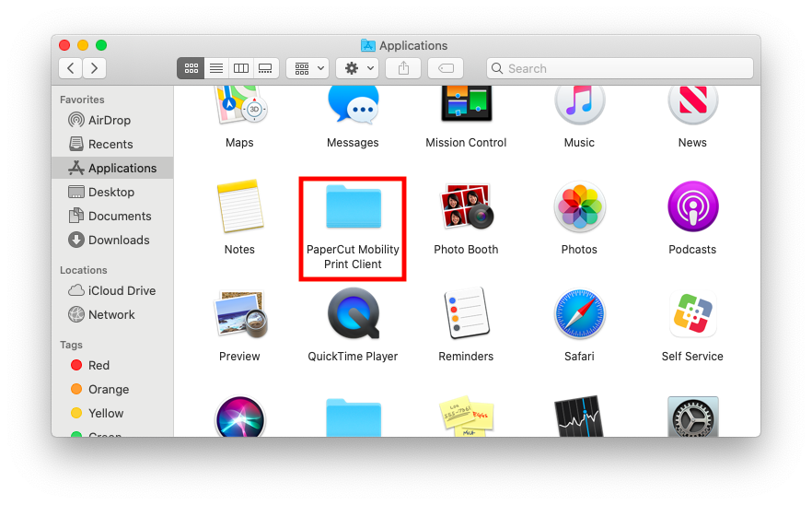Open the Action gear dropdown menu
This screenshot has width=812, height=505.
coord(357,68)
